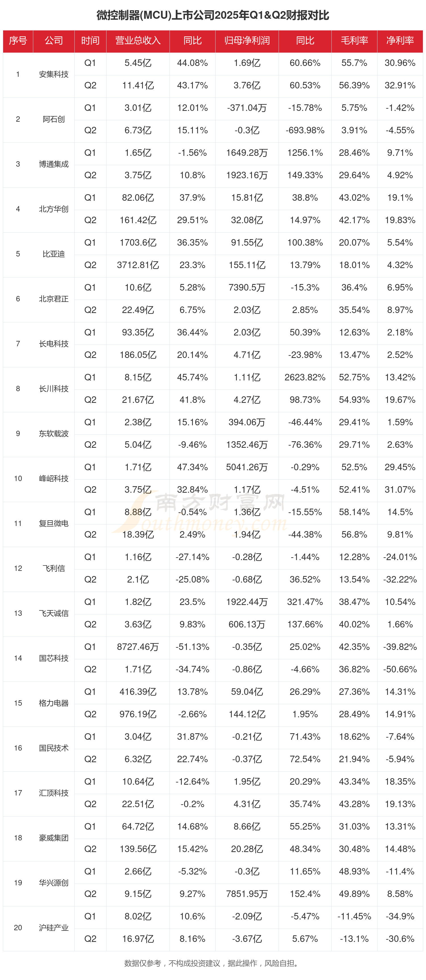426x980 pixels.
Task: Select the 2623.82% growth value
Action: coord(305,377)
